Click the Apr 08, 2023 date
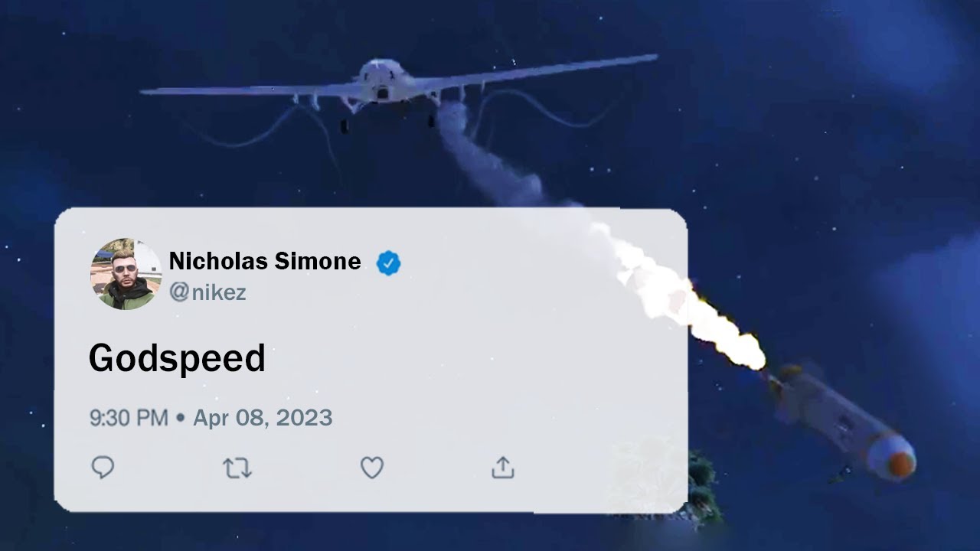This screenshot has width=980, height=551. [x=263, y=418]
